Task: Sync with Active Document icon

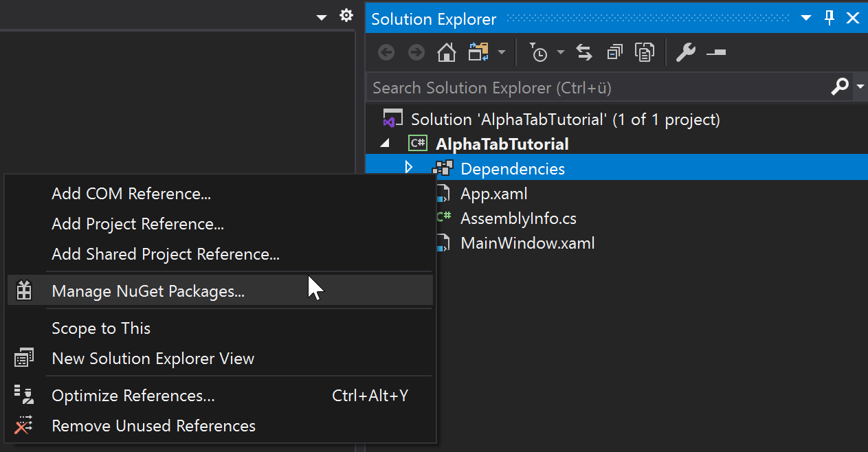Action: 584,53
